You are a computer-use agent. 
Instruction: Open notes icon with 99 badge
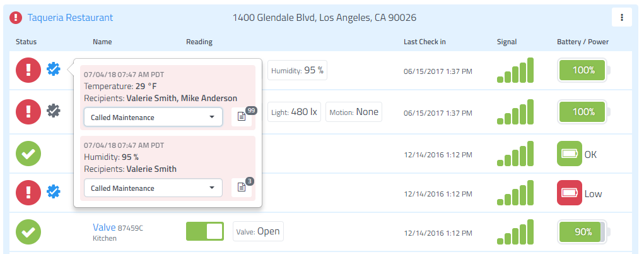tap(242, 118)
